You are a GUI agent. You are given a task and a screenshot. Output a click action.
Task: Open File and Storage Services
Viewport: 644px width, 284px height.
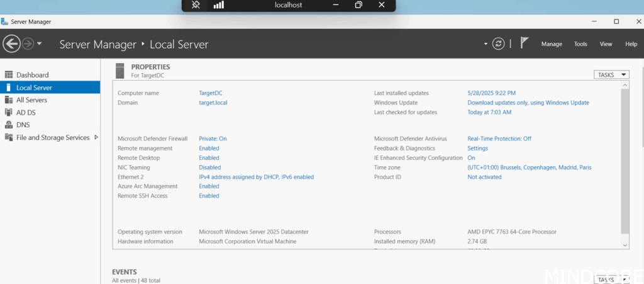coord(53,137)
